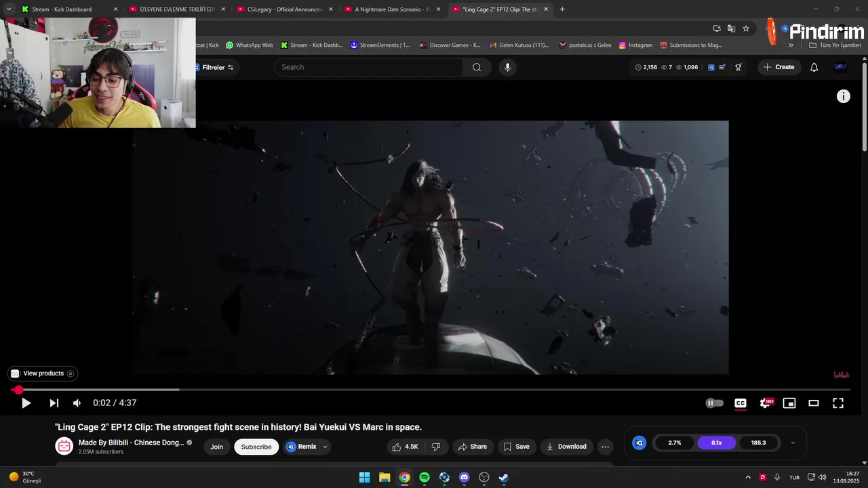This screenshot has height=488, width=868.
Task: Like the video thumbs up
Action: 406,447
